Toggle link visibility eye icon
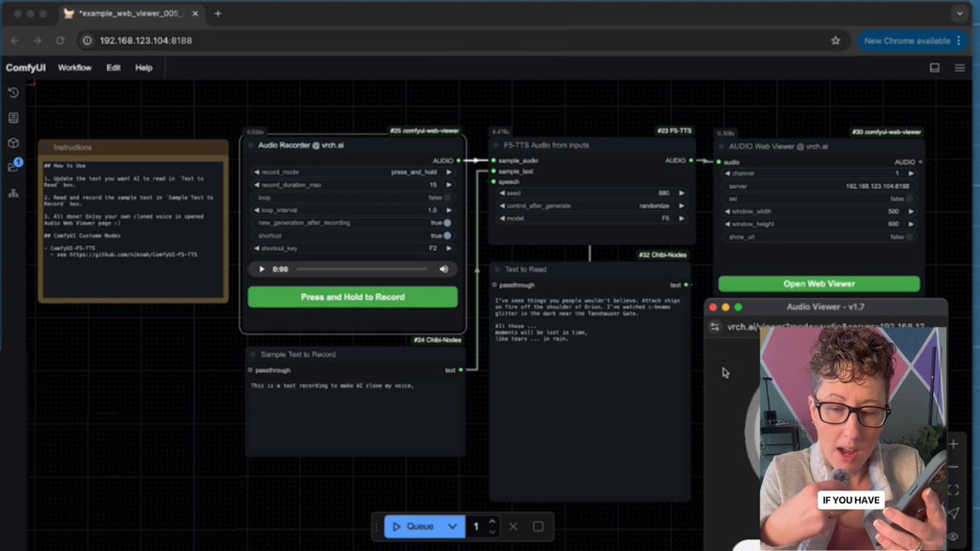The width and height of the screenshot is (980, 551). 953,536
